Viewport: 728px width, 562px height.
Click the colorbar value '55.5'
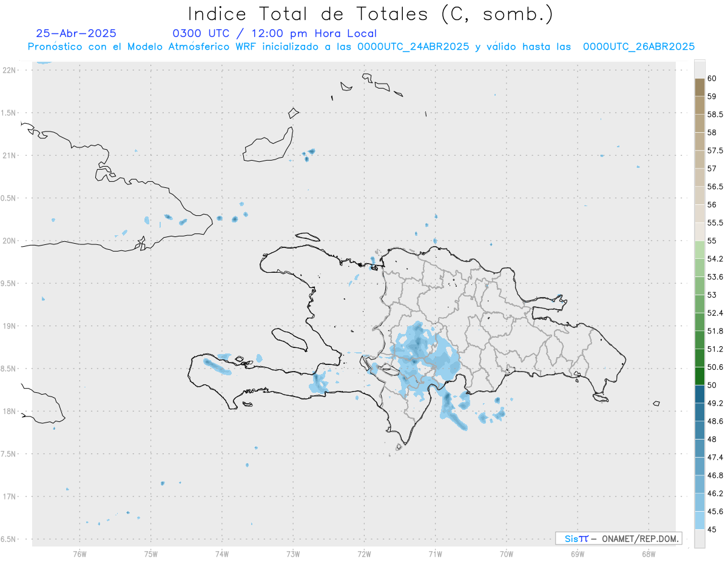click(715, 223)
